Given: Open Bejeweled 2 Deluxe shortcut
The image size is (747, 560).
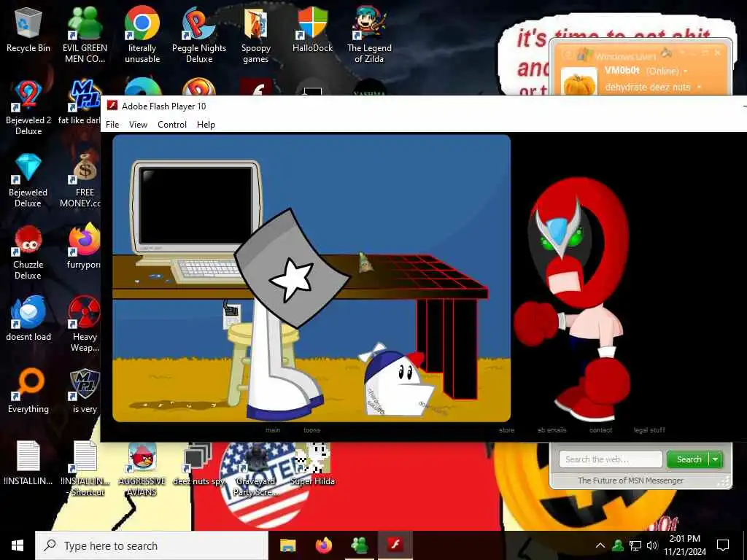Looking at the screenshot, I should (28, 108).
